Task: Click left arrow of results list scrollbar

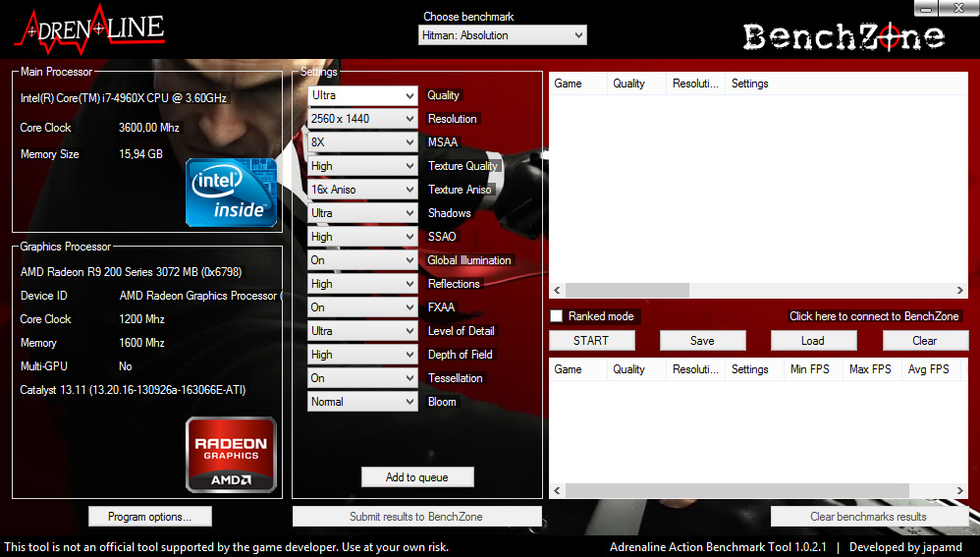Action: pyautogui.click(x=557, y=491)
